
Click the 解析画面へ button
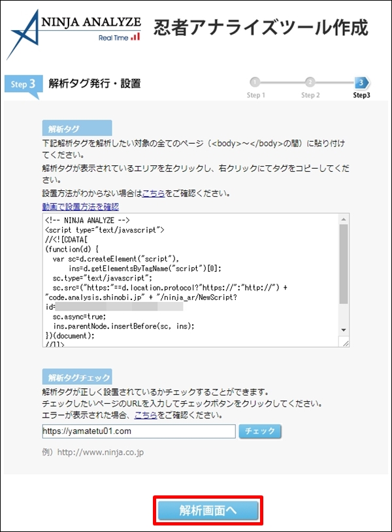pos(208,510)
